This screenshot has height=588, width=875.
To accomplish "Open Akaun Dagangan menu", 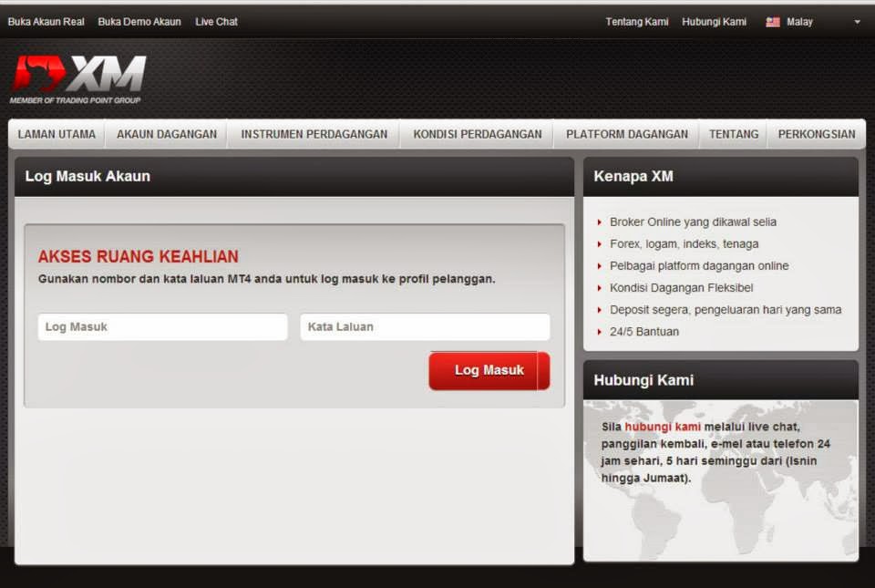I will [x=167, y=134].
